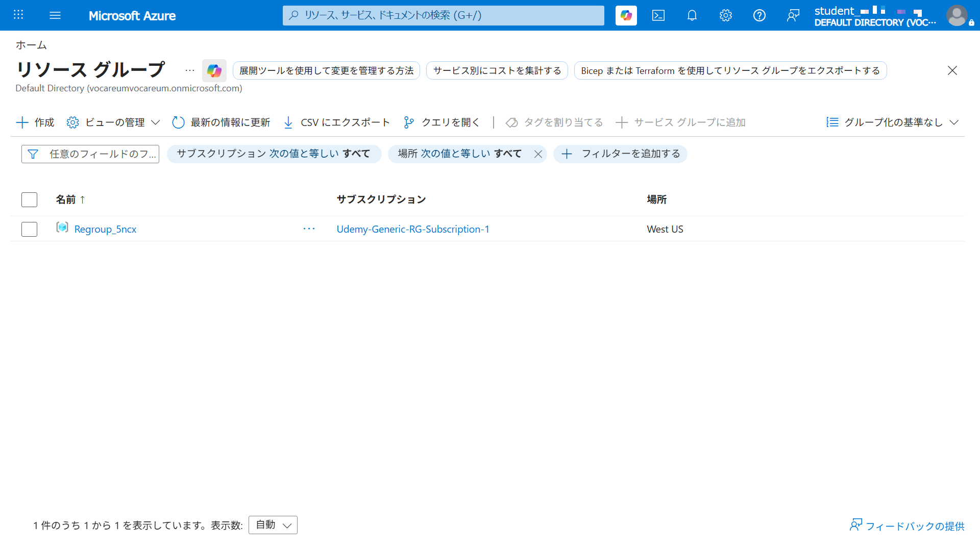Open the 場所 filter pill
Screen dimensions: 980x551
459,154
